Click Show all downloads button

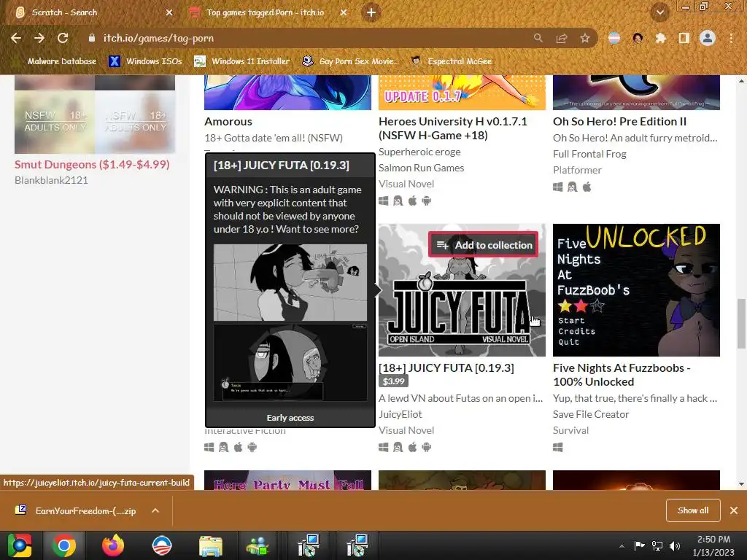[x=693, y=510]
